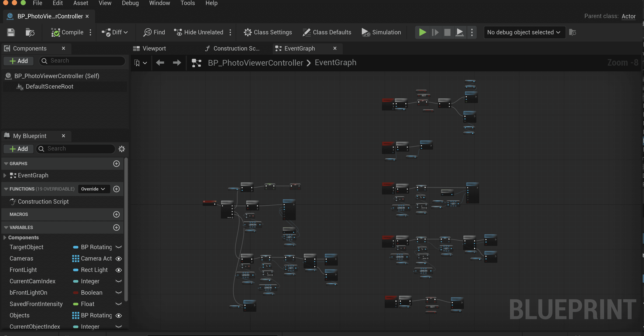Click the Save blueprint floppy icon
Image resolution: width=644 pixels, height=336 pixels.
11,32
